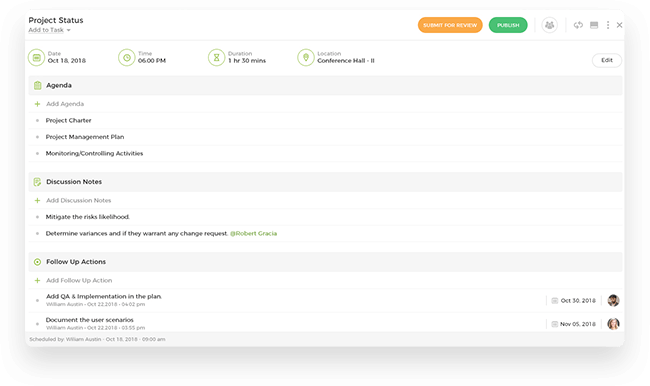This screenshot has width=650, height=386.
Task: Open the @Robert Gracia mention link
Action: (x=253, y=233)
